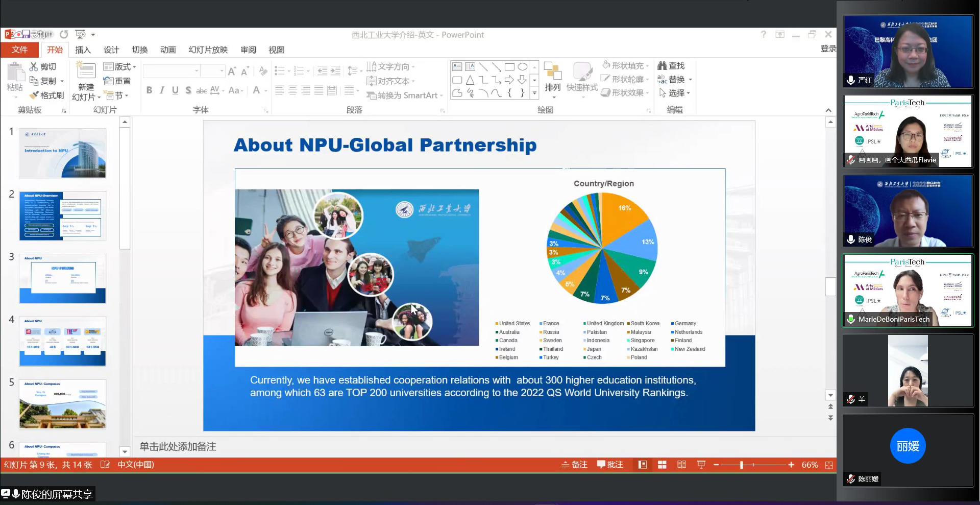Select the oval shape in drawing gallery
Viewport: 980px width, 505px height.
click(522, 67)
